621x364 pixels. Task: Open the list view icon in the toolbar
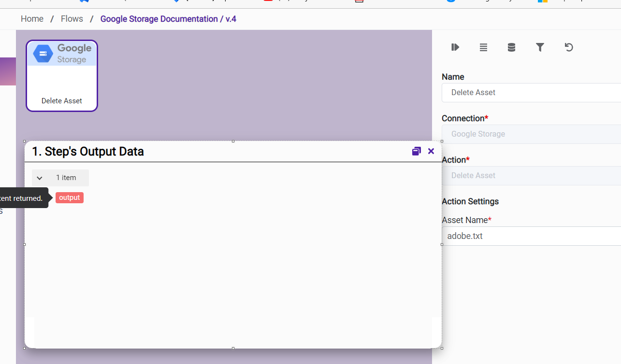(483, 47)
